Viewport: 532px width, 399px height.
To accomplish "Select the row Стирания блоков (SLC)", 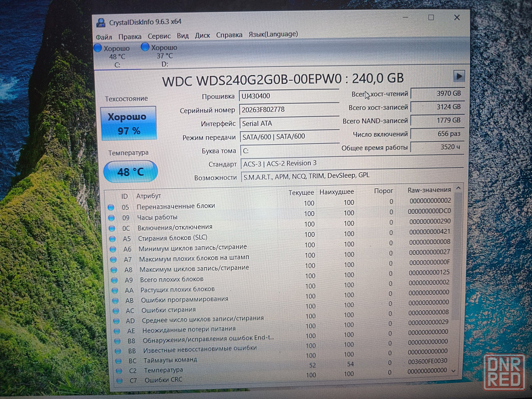I will click(x=281, y=236).
